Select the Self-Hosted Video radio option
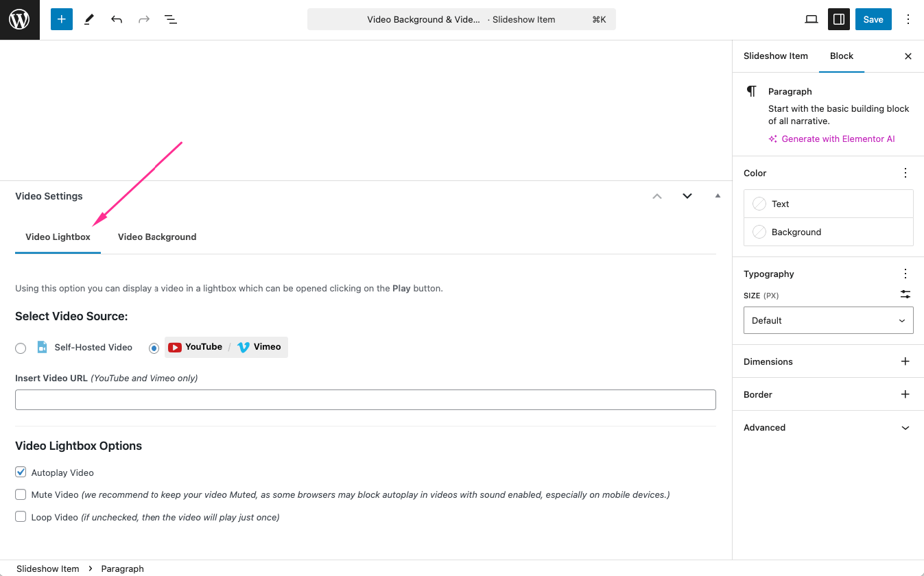 [21, 348]
